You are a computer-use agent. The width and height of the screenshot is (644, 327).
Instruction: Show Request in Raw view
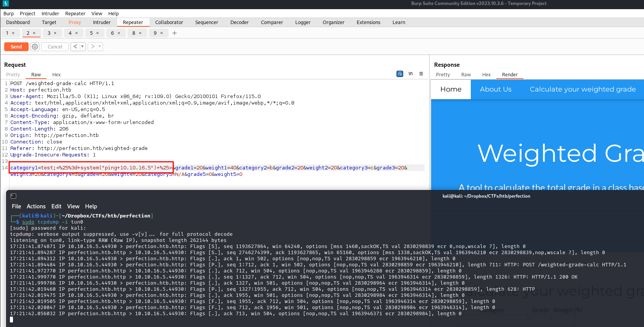[36, 75]
